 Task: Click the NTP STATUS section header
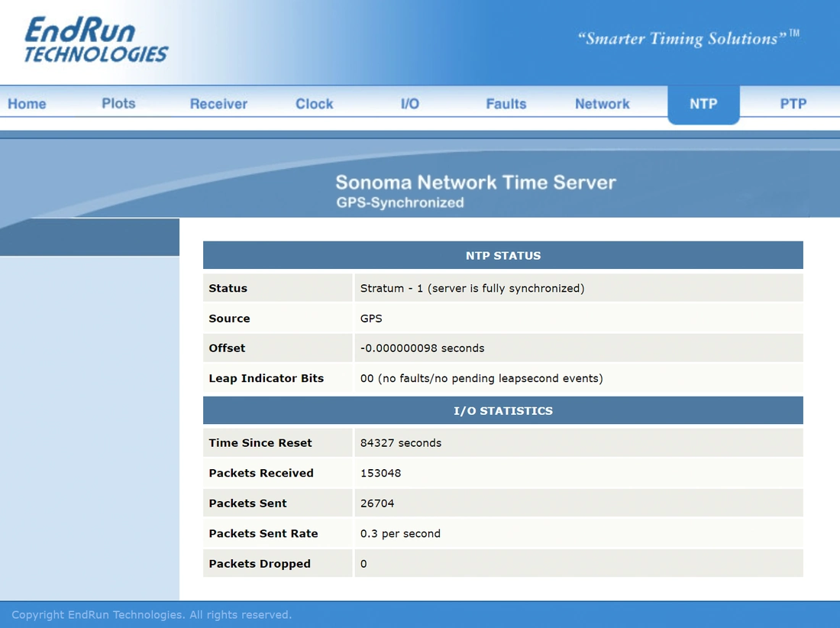tap(503, 256)
